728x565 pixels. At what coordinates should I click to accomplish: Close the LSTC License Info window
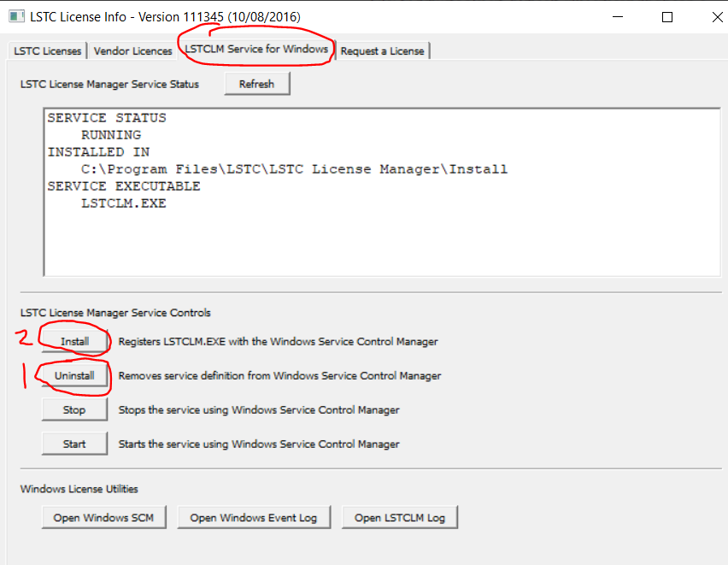pos(717,17)
